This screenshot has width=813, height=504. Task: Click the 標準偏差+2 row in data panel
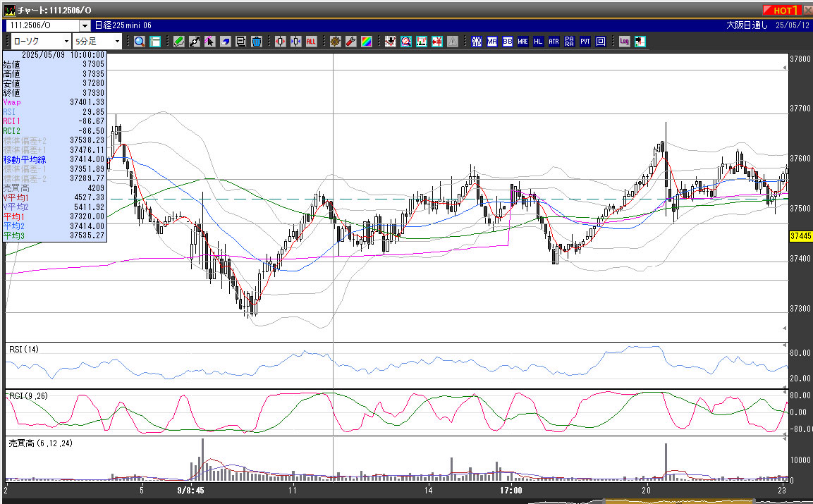[x=54, y=140]
